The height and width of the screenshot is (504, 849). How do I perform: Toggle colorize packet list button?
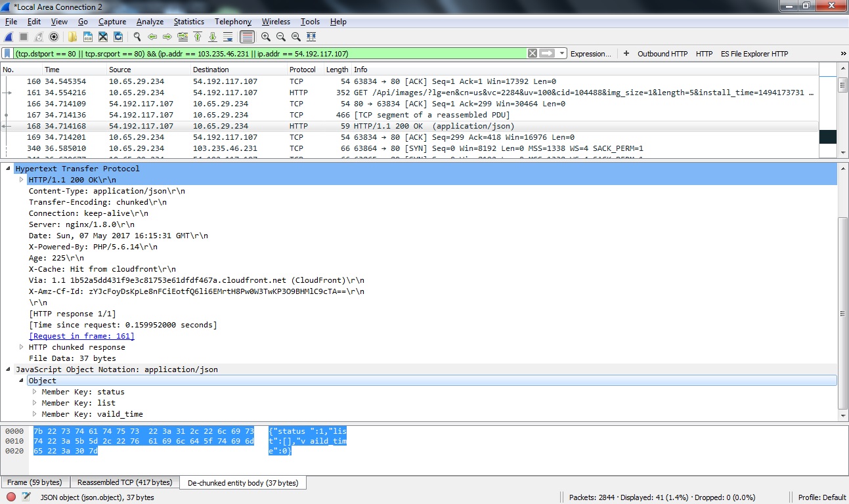pos(247,37)
